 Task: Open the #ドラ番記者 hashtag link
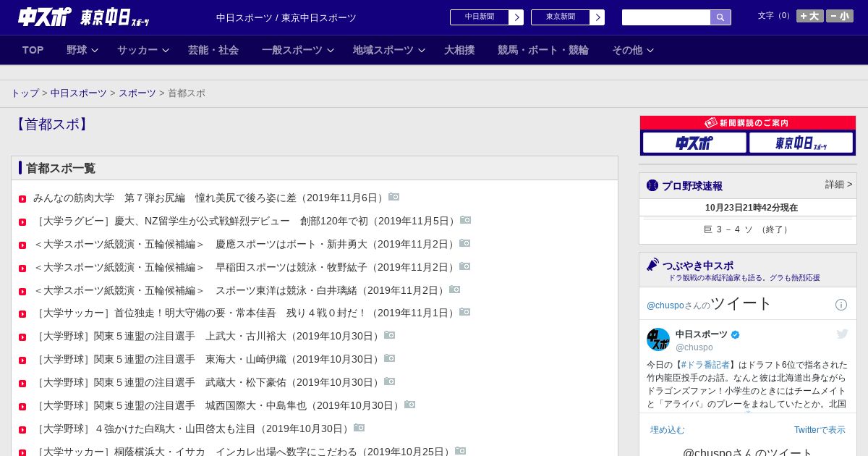[705, 365]
